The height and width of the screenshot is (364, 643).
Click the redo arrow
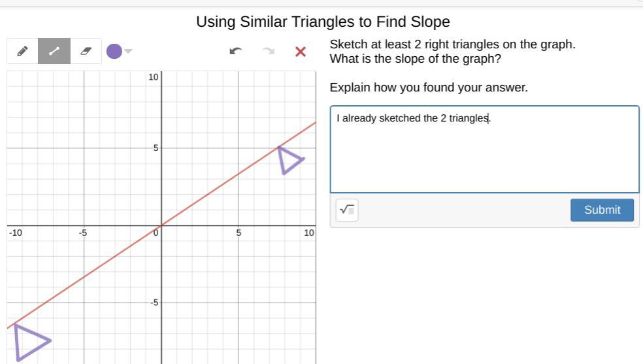[x=268, y=51]
